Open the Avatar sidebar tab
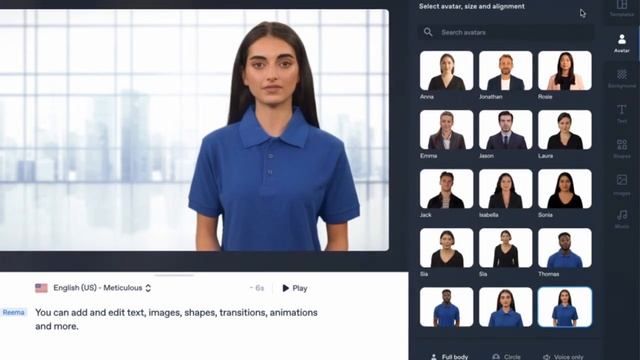 tap(622, 43)
